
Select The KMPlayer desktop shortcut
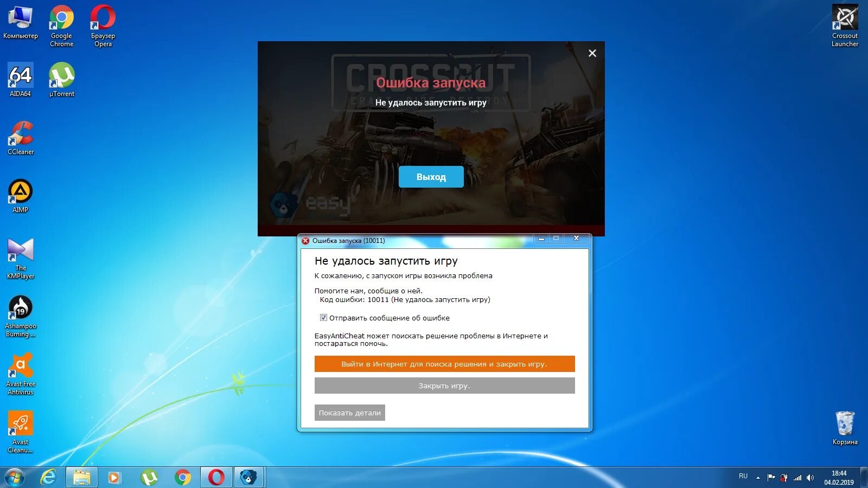[x=21, y=258]
